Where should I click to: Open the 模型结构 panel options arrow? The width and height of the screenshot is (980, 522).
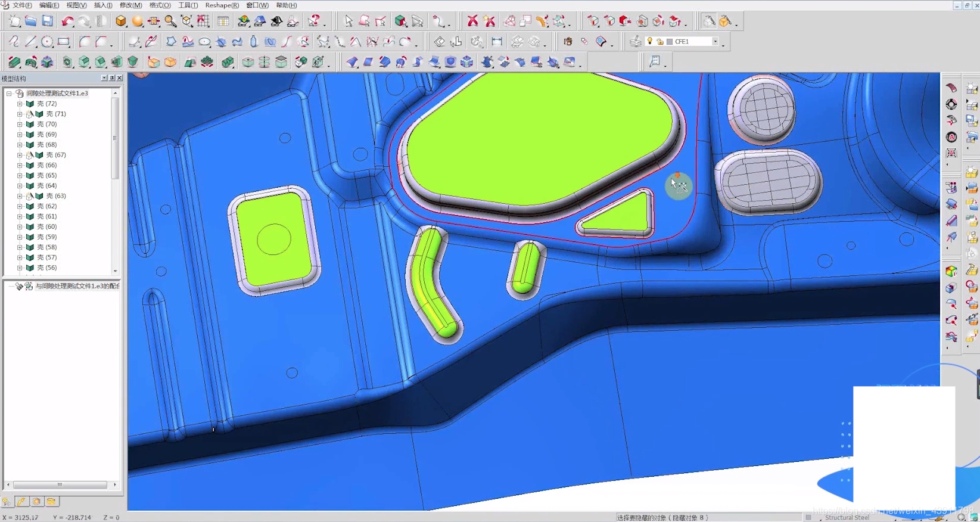coord(104,78)
